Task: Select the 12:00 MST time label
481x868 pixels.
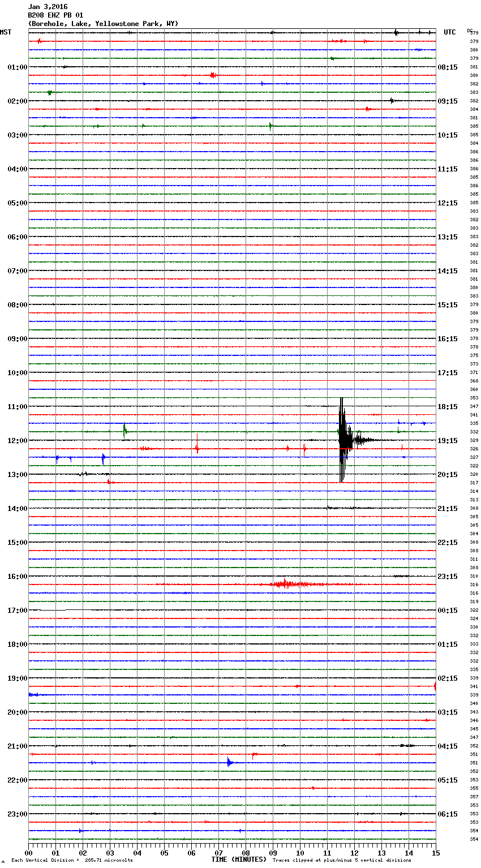Action: (17, 441)
